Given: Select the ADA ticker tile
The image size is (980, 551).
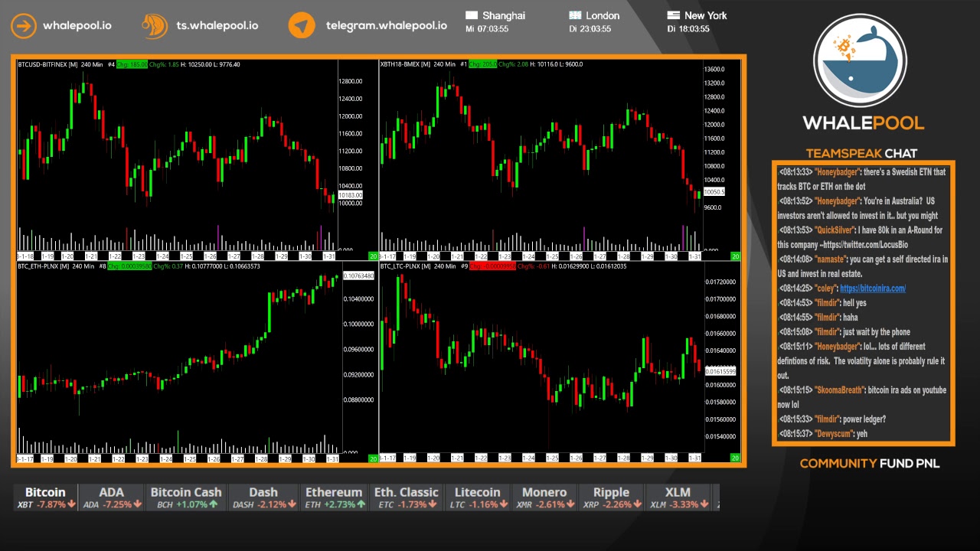Looking at the screenshot, I should coord(112,497).
